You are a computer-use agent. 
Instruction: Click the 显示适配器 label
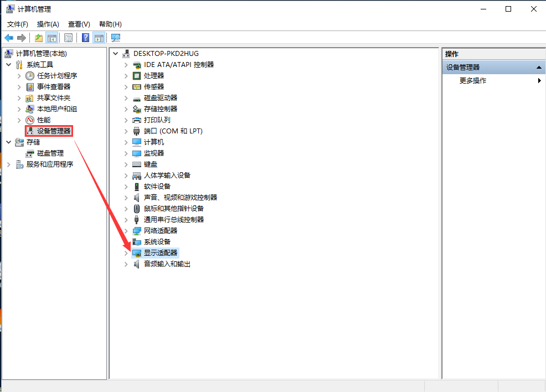[161, 253]
